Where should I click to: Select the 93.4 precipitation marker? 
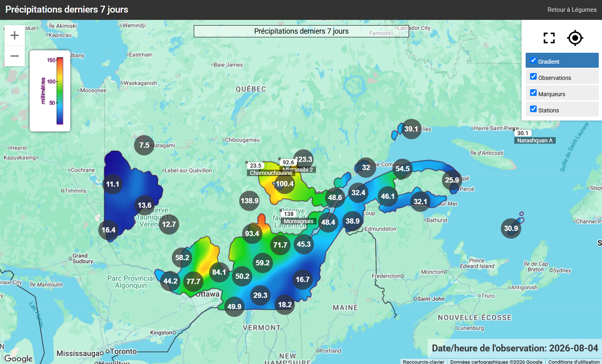pos(252,234)
